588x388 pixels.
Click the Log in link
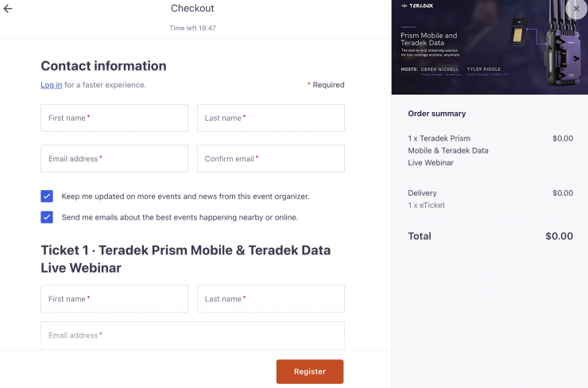(52, 85)
